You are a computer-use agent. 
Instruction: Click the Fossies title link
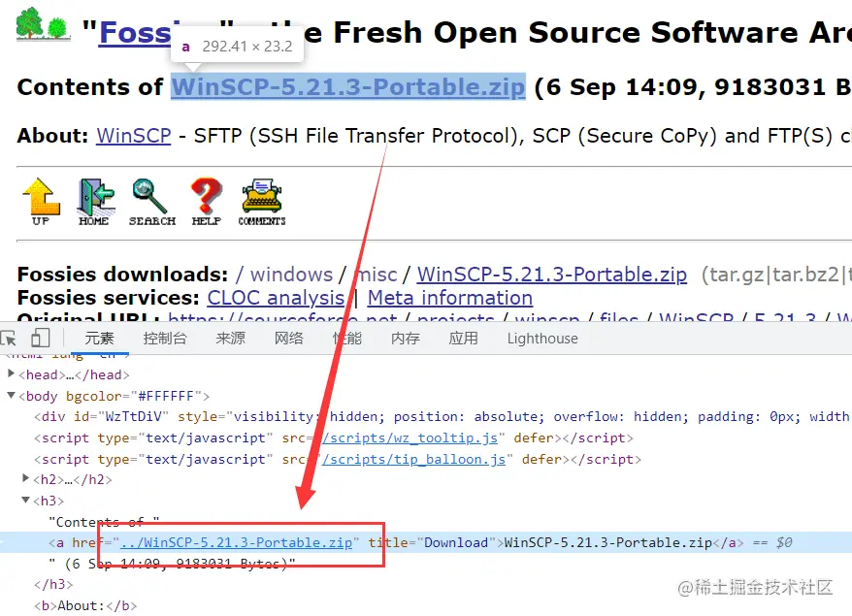click(135, 33)
